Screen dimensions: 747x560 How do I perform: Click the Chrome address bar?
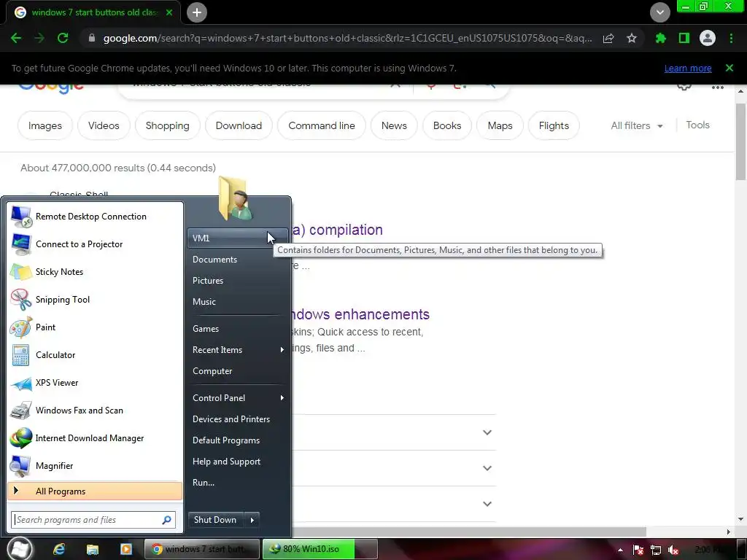348,38
